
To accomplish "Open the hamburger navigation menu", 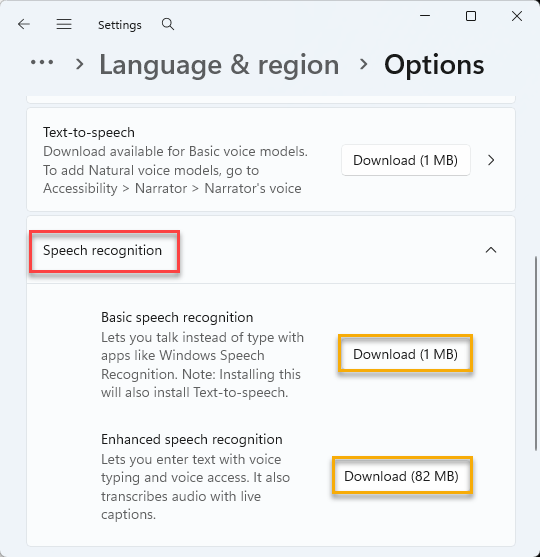I will click(64, 24).
